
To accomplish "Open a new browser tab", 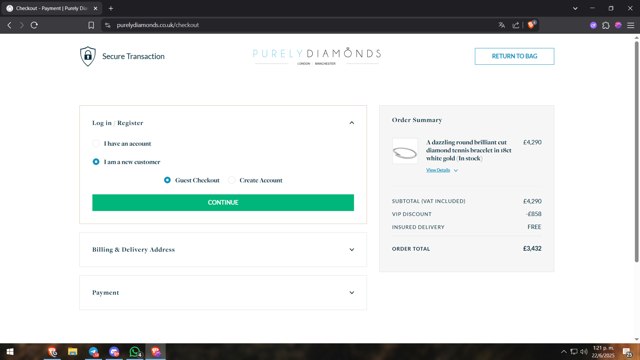I will (x=111, y=8).
